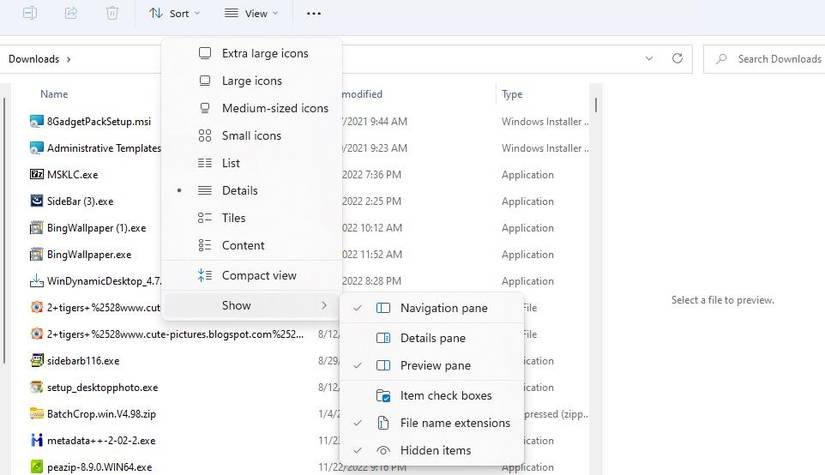
Task: Toggle File name extensions display
Action: 455,423
